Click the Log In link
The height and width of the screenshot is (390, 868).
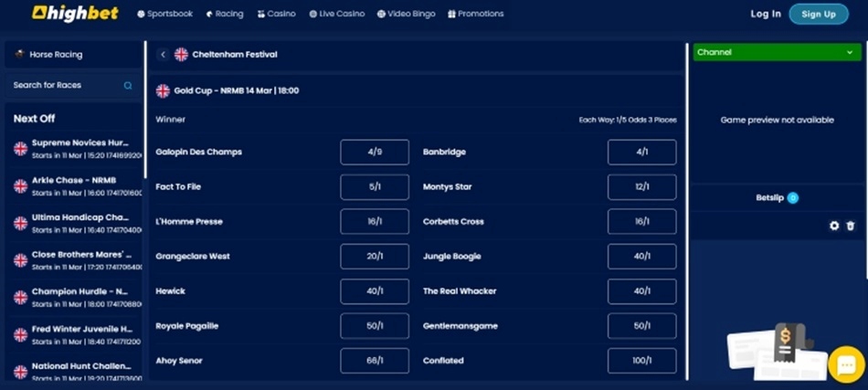(766, 14)
